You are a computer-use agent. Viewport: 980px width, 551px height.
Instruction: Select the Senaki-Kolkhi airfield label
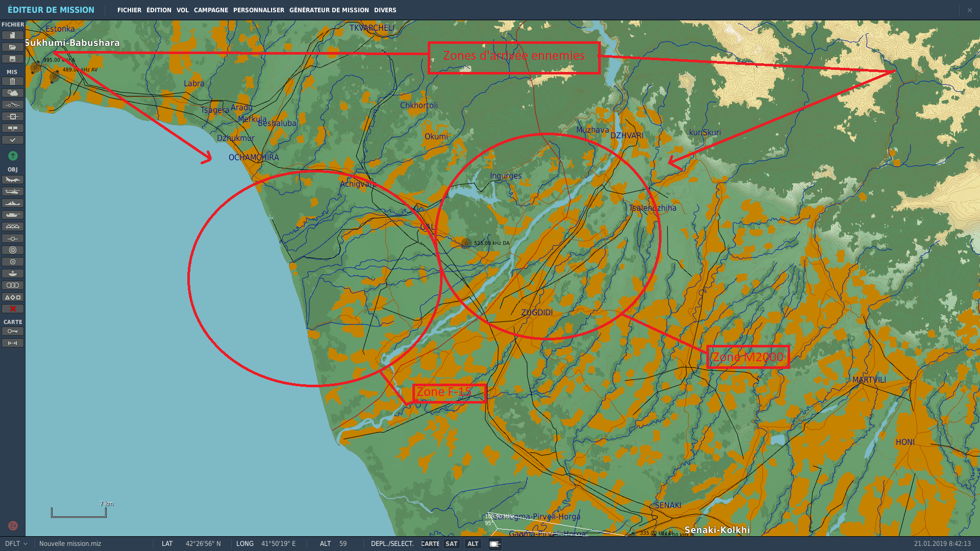pos(717,530)
